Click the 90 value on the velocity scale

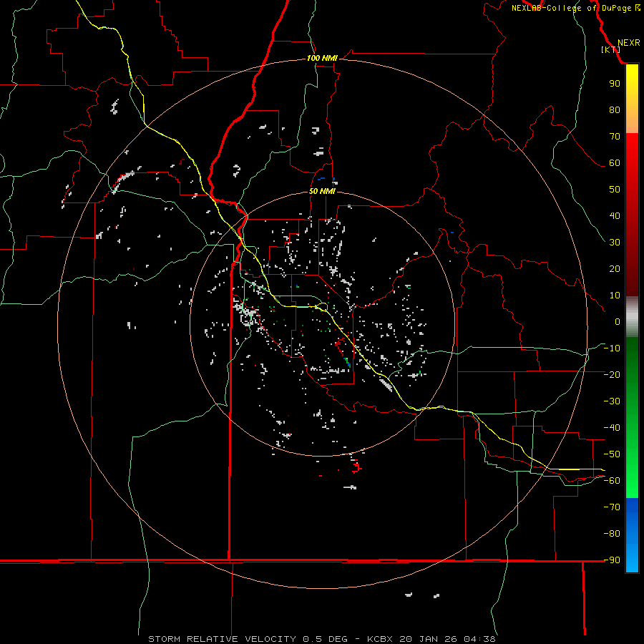(x=615, y=84)
